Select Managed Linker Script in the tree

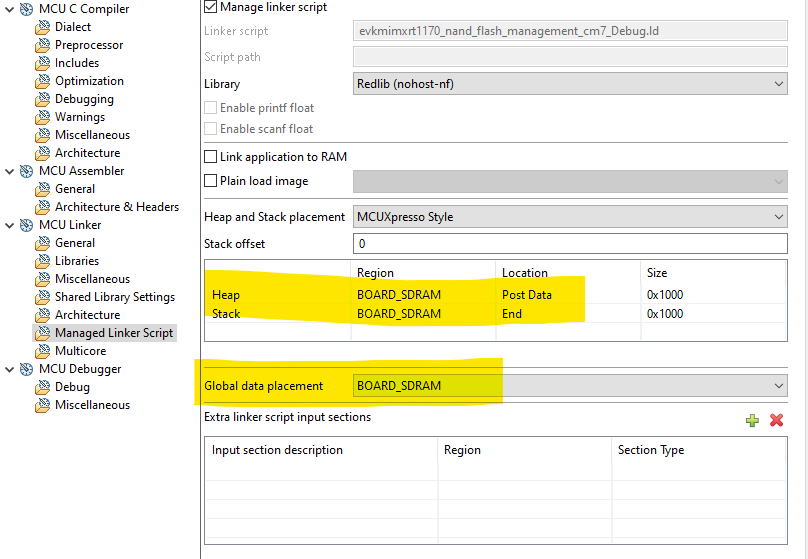point(113,333)
